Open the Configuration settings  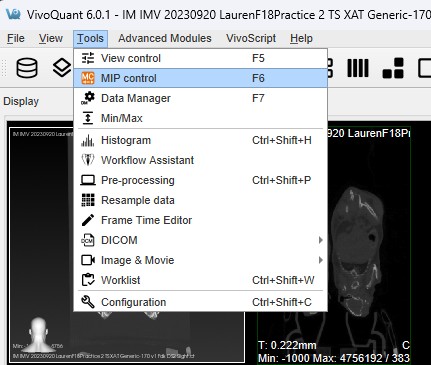(x=200, y=302)
